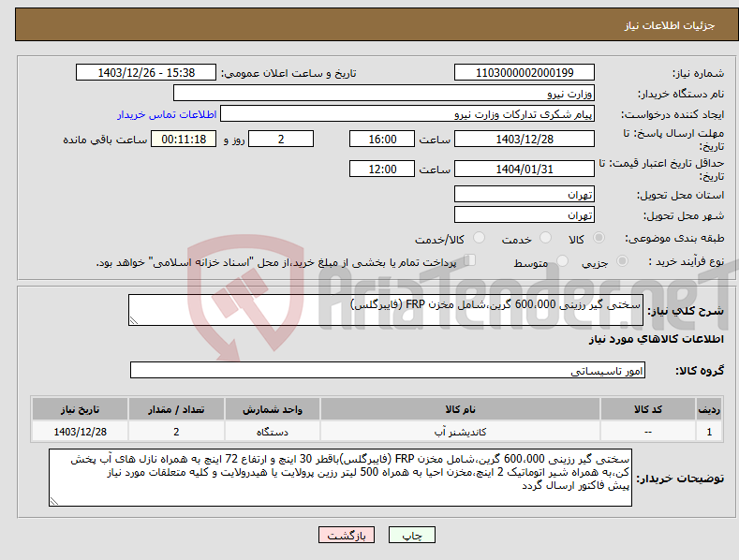
Task: Click the delivery province field تهران
Action: [x=525, y=194]
